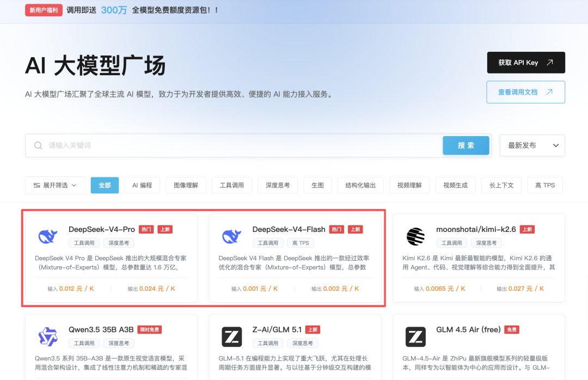Click the magnifier icon in search box
Viewport: 588px width, 380px height.
(x=38, y=145)
